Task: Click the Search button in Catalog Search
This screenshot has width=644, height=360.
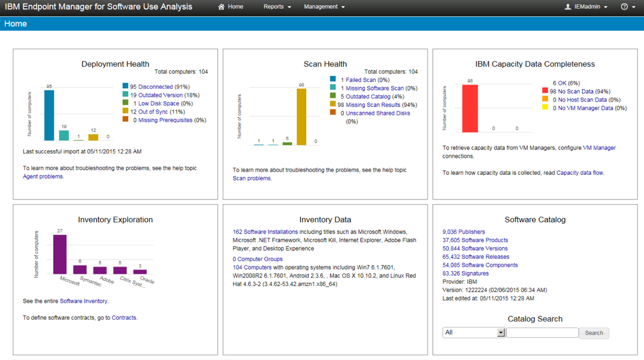Action: (x=593, y=333)
